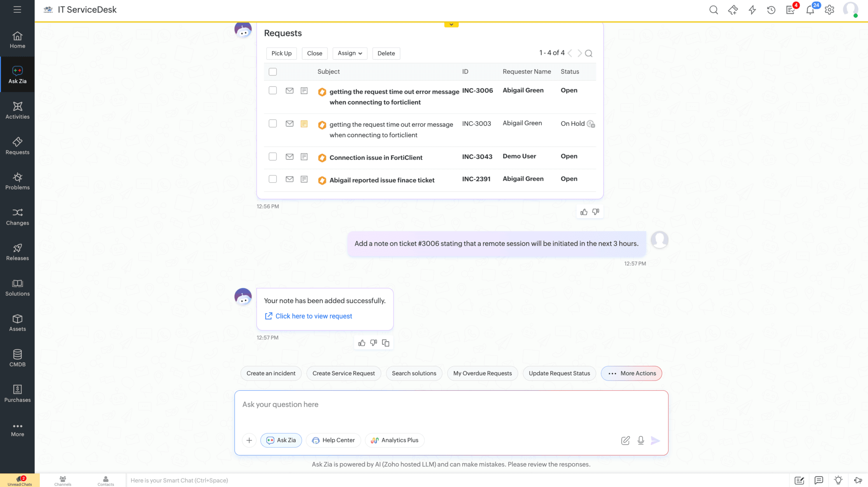Open the CMDB module
The image size is (868, 487).
coord(17,358)
